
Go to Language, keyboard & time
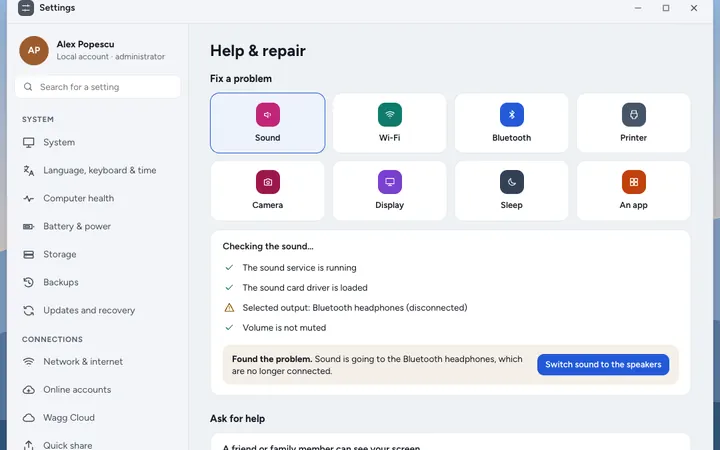(98, 170)
